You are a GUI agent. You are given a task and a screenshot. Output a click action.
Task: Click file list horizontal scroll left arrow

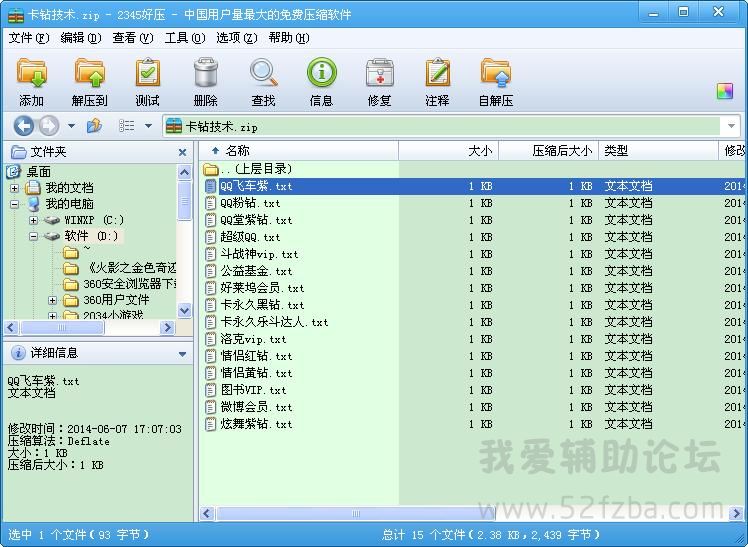(x=207, y=513)
